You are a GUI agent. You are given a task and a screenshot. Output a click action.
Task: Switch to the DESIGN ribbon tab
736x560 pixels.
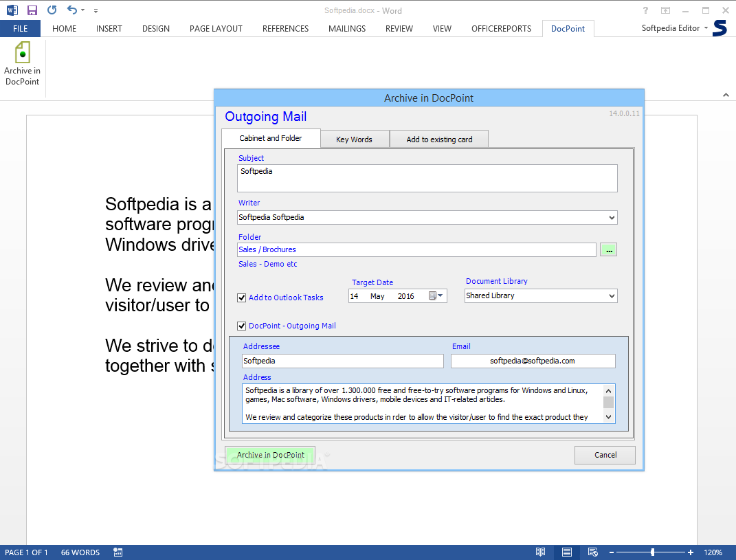[156, 29]
